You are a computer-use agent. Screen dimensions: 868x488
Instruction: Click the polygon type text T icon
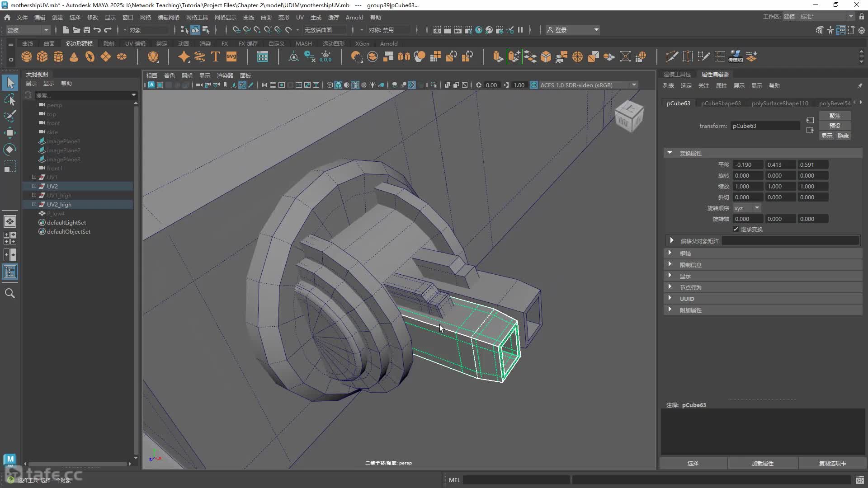click(216, 57)
